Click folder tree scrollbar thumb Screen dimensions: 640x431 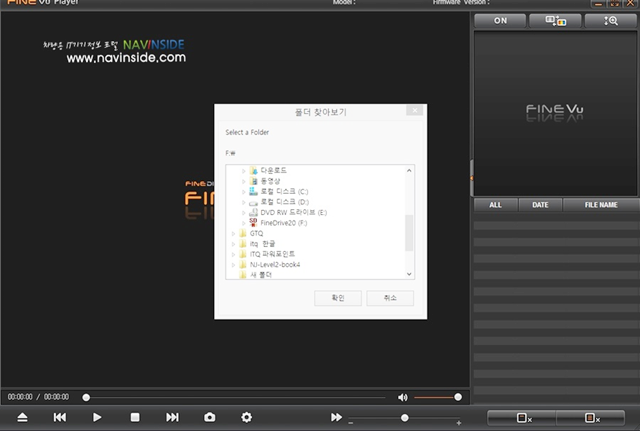click(x=409, y=233)
